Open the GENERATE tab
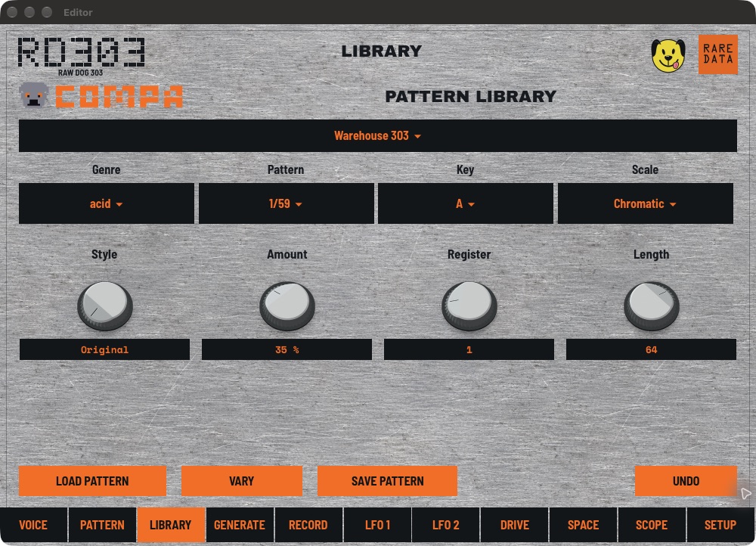The image size is (756, 546). click(x=240, y=525)
